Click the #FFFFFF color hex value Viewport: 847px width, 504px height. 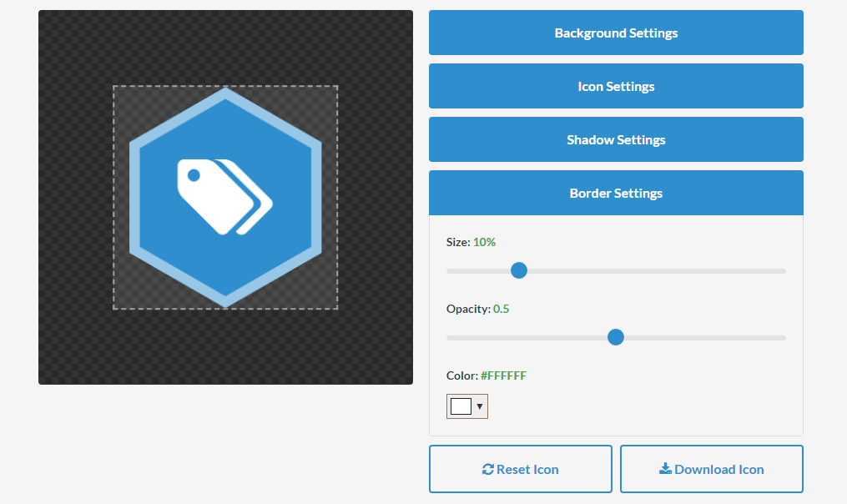click(503, 375)
